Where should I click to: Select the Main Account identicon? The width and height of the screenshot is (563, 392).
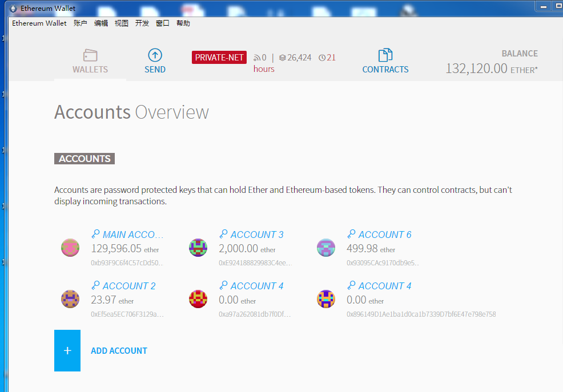(70, 248)
